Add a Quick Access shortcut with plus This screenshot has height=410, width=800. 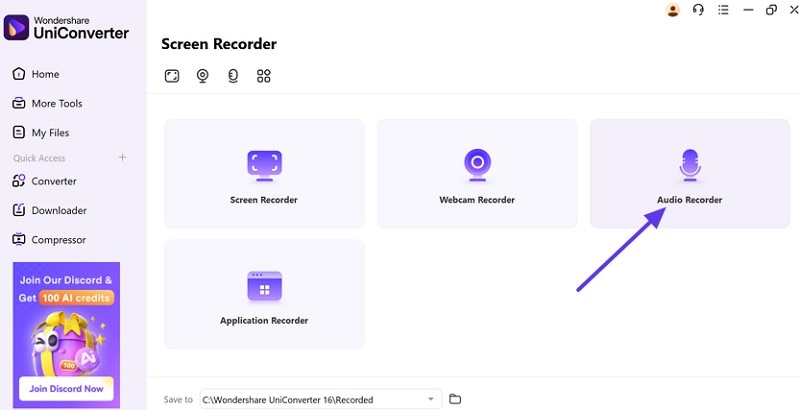pos(122,157)
